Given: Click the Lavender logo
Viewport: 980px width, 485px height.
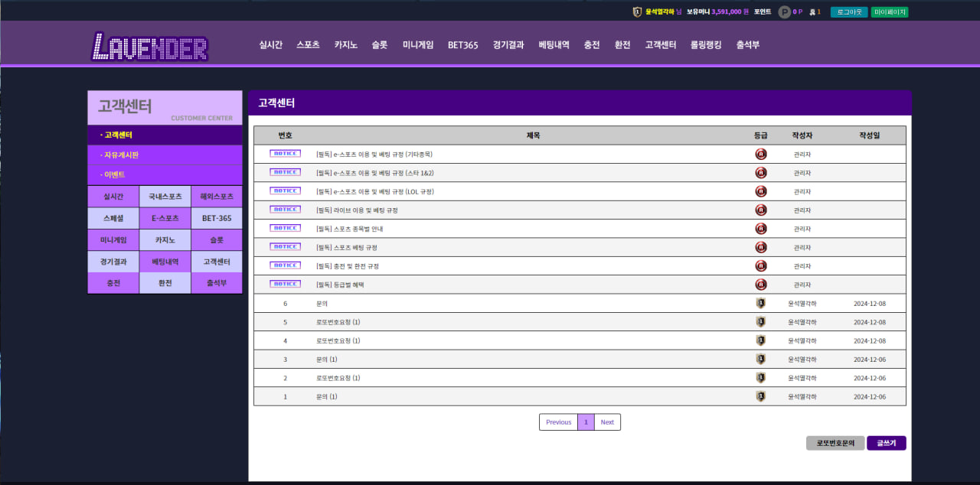Looking at the screenshot, I should coord(150,46).
